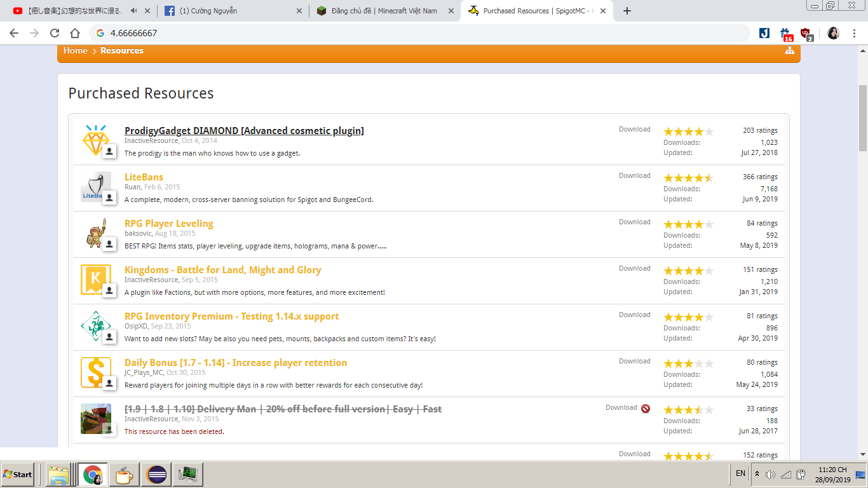Open the browser home page
This screenshot has height=488, width=868.
pyautogui.click(x=75, y=33)
